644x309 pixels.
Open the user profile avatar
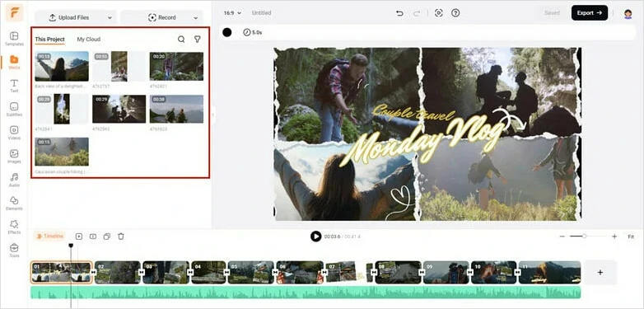click(x=628, y=14)
